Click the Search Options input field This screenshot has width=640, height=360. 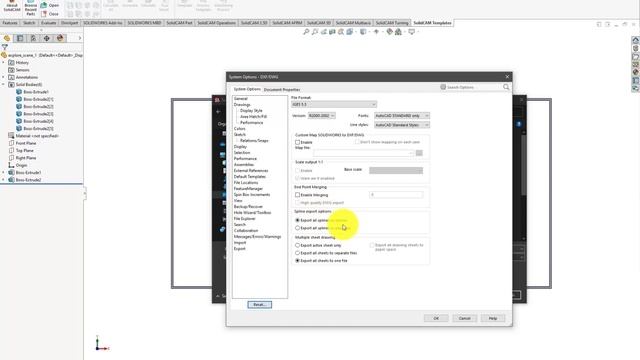click(x=471, y=87)
